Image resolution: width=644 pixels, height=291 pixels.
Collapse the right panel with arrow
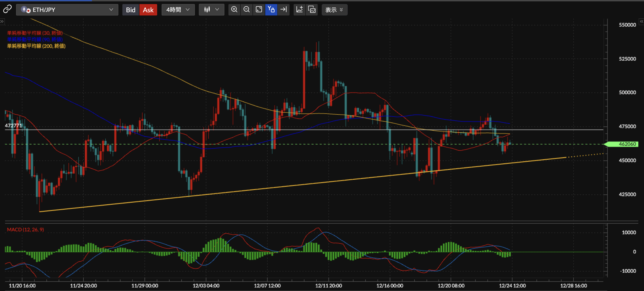[x=641, y=22]
